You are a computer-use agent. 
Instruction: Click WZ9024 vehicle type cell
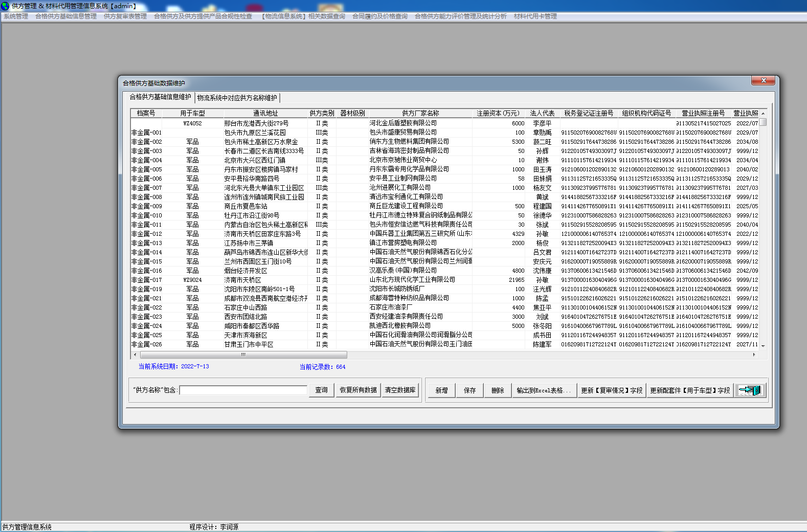tap(192, 280)
